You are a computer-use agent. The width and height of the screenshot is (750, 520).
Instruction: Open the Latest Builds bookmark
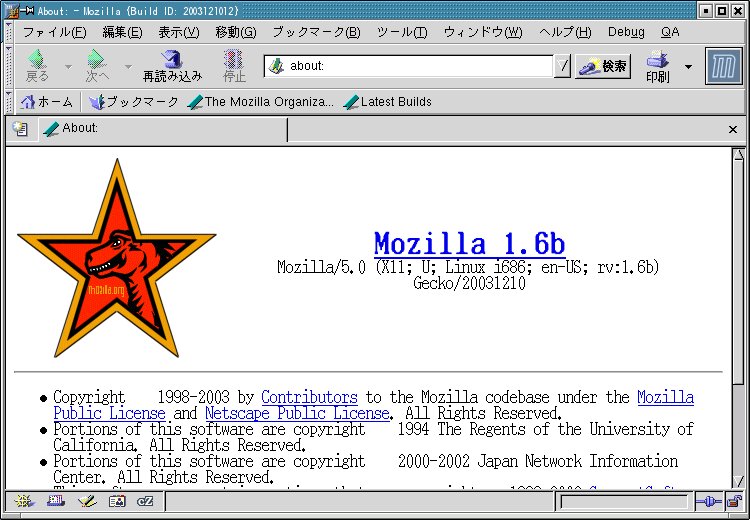[387, 102]
